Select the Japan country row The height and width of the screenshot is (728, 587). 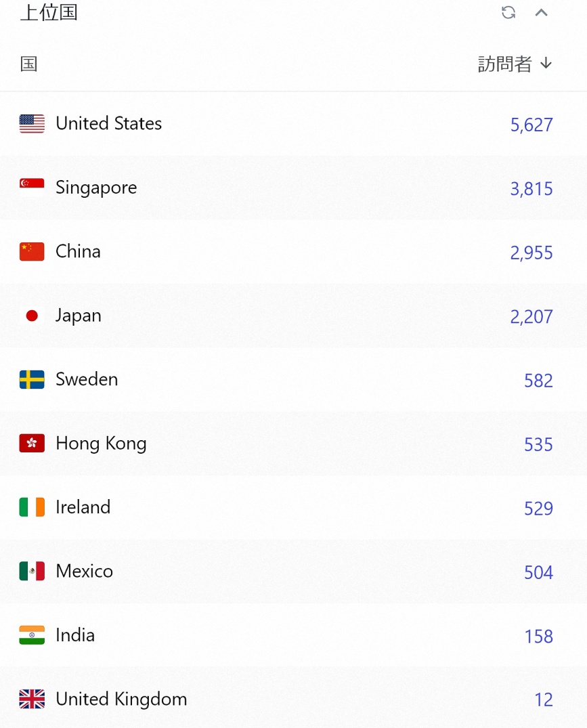(x=293, y=316)
